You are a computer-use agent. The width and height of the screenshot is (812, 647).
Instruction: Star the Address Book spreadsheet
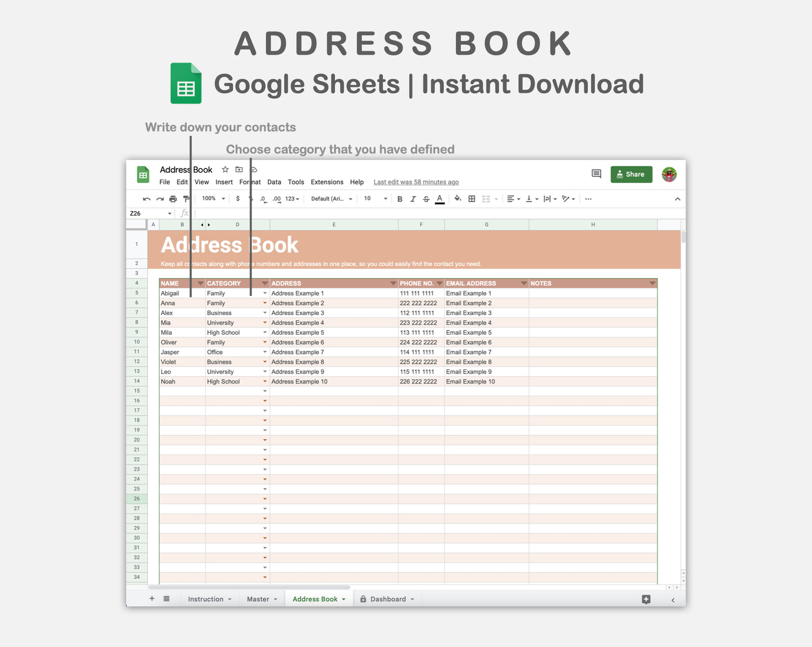[225, 169]
